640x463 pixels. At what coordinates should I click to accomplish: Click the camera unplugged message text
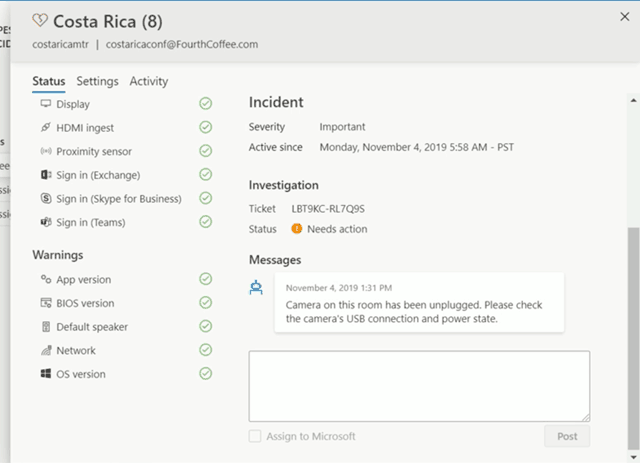pos(414,312)
